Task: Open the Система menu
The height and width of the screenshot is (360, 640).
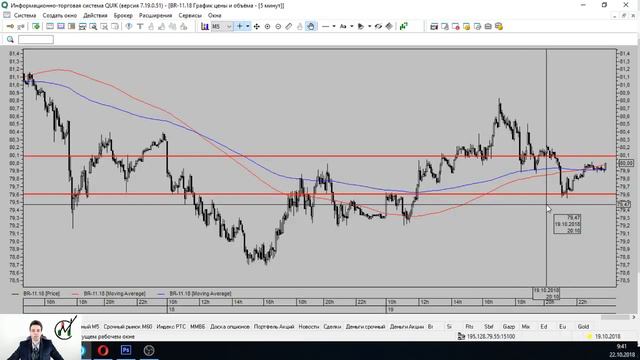Action: point(25,16)
